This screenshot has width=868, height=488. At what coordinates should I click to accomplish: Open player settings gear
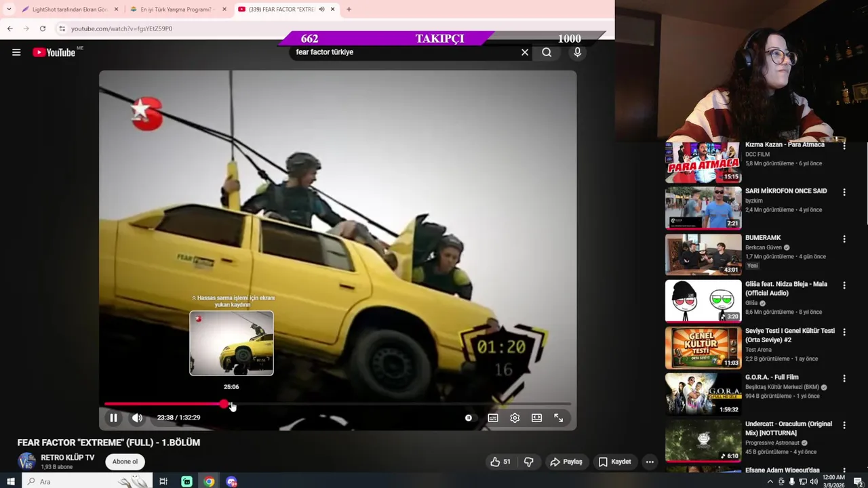point(515,418)
